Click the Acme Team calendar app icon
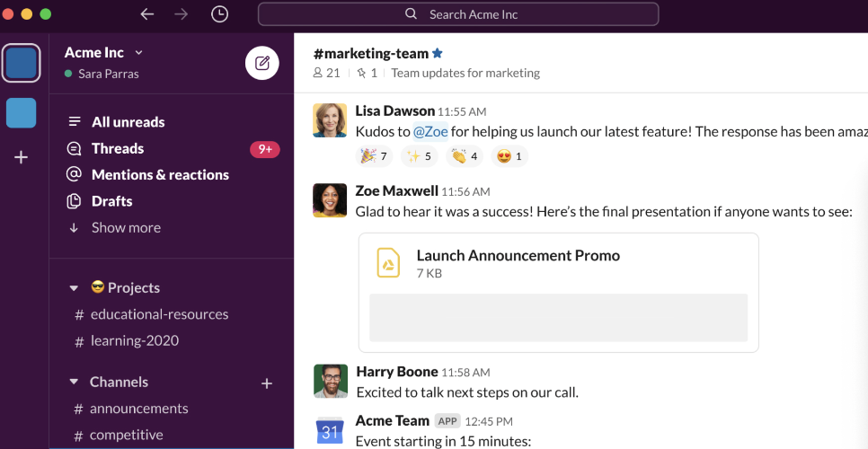The image size is (868, 449). pos(330,431)
